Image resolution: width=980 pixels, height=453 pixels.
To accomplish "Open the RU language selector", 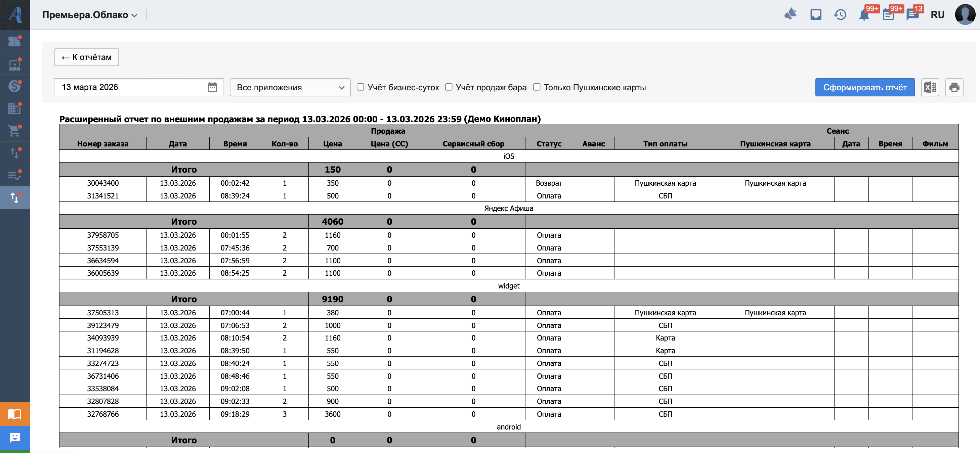I will click(x=937, y=15).
